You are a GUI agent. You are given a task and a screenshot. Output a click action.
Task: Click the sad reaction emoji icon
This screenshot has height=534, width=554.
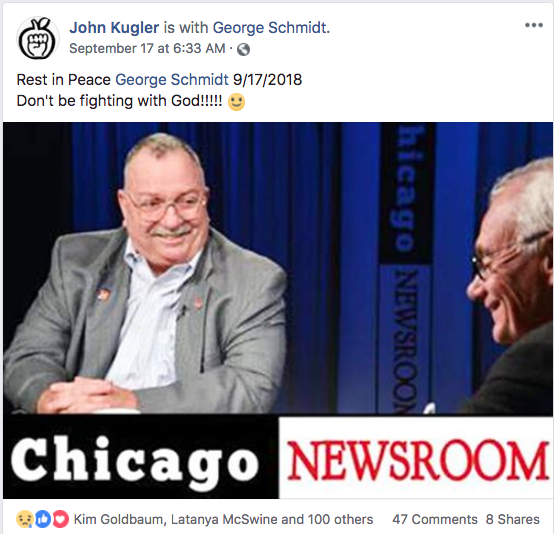coord(24,519)
